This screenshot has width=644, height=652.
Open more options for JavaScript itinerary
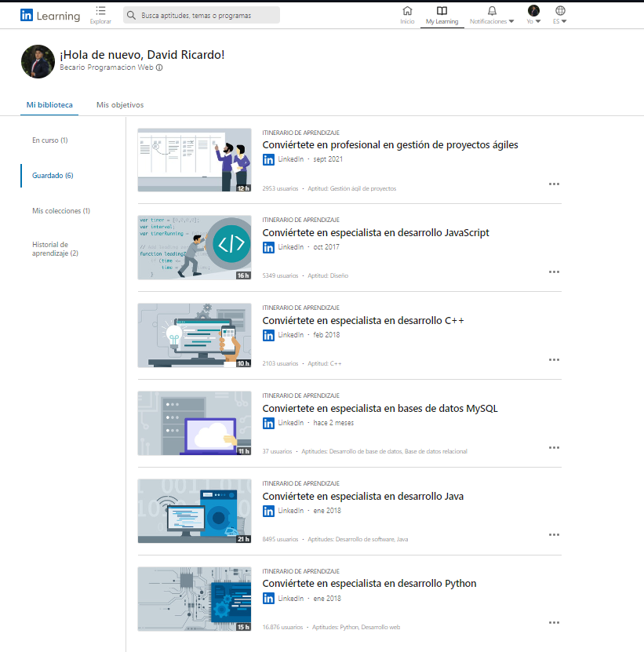(554, 271)
